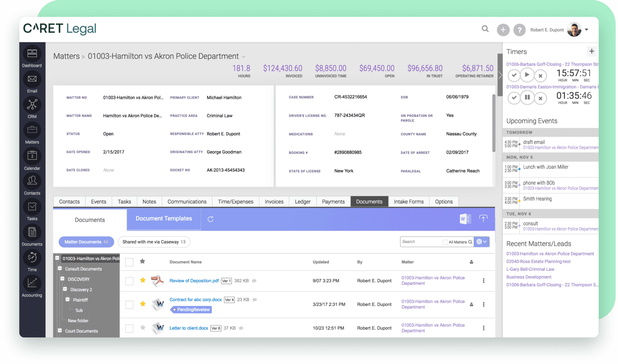
Task: Open the search settings gear dropdown
Action: point(481,242)
